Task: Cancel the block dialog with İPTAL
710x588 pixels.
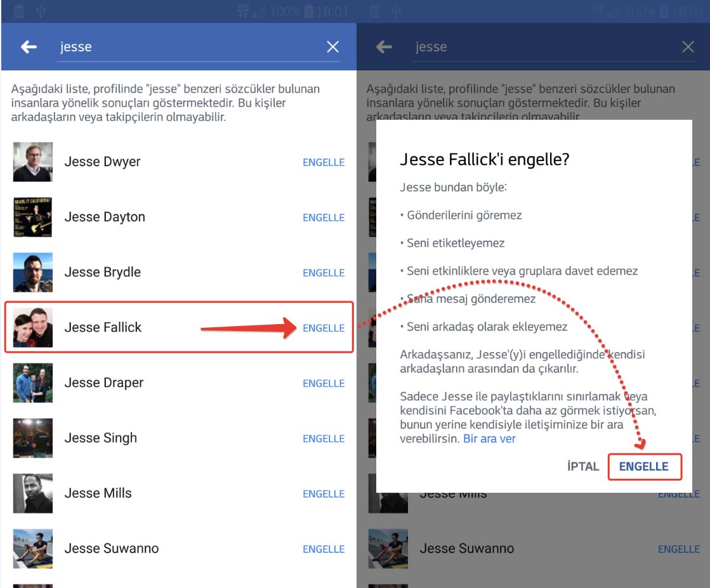Action: 583,466
